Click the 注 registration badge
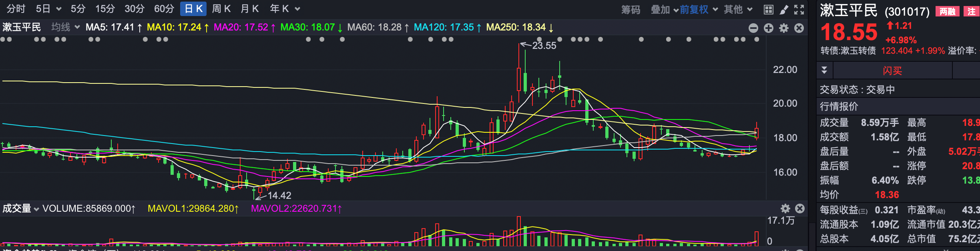 click(x=971, y=12)
